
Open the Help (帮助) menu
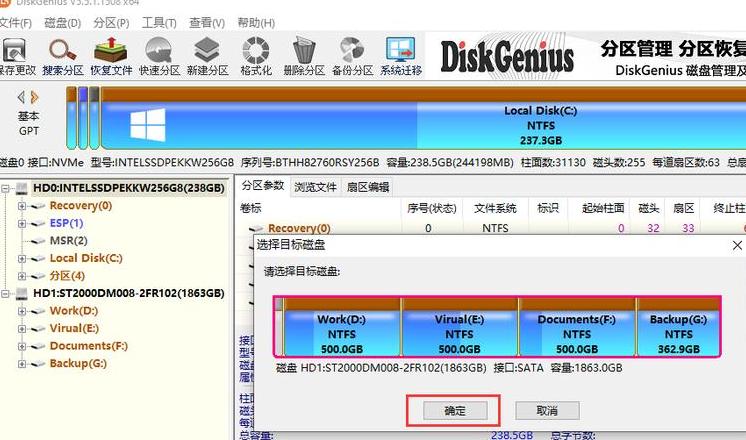click(x=256, y=23)
